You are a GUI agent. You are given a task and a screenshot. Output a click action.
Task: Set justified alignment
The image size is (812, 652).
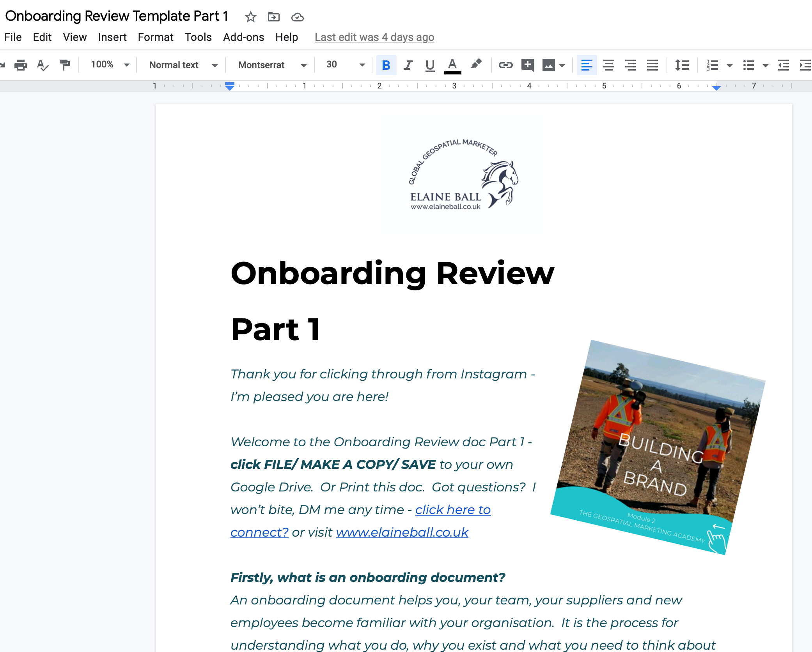[x=652, y=65]
